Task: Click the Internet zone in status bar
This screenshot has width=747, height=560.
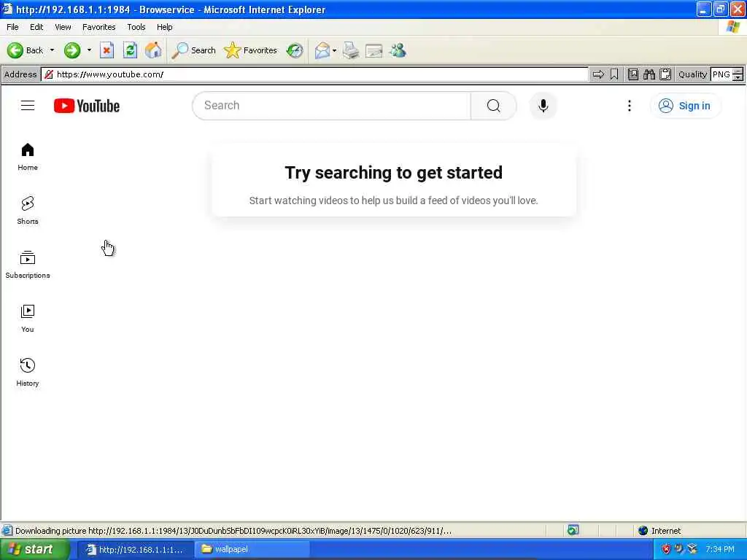Action: pos(659,531)
